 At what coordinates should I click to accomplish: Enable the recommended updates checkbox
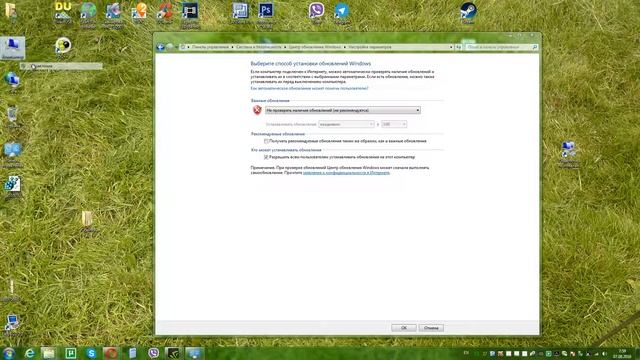coord(266,141)
